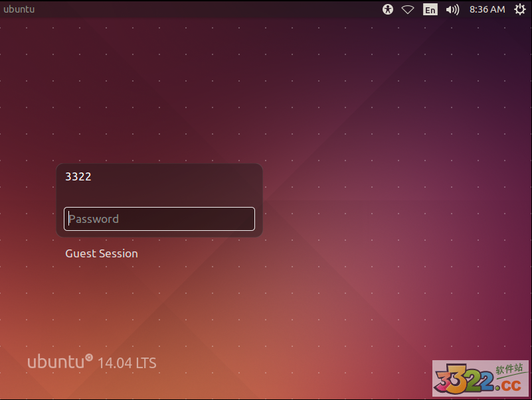This screenshot has width=532, height=400.
Task: Focus the Password input field
Action: point(159,219)
